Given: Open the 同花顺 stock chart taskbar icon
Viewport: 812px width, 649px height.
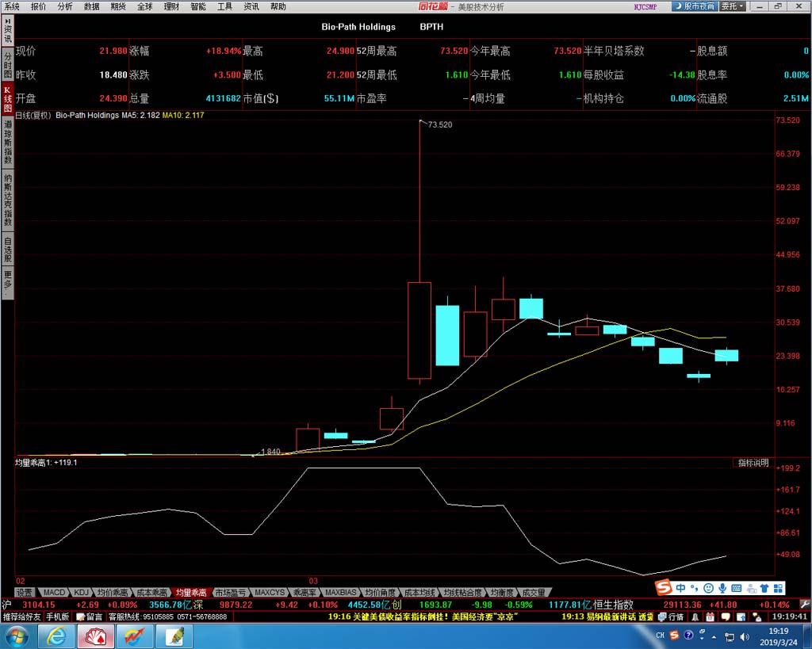Looking at the screenshot, I should [x=133, y=636].
